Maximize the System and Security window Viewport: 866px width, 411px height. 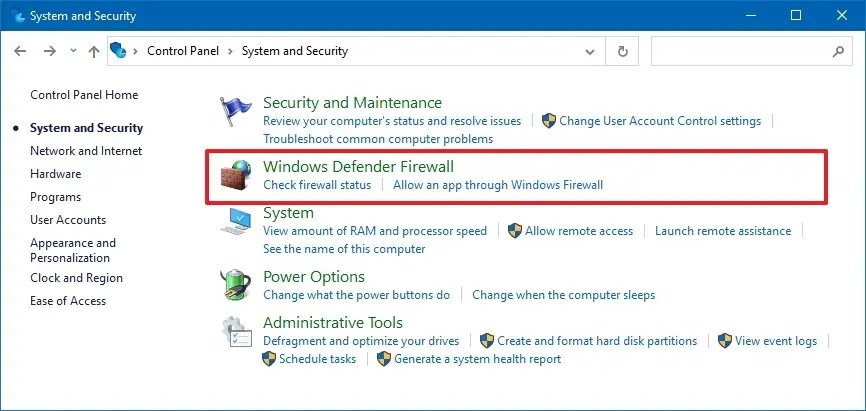(796, 15)
